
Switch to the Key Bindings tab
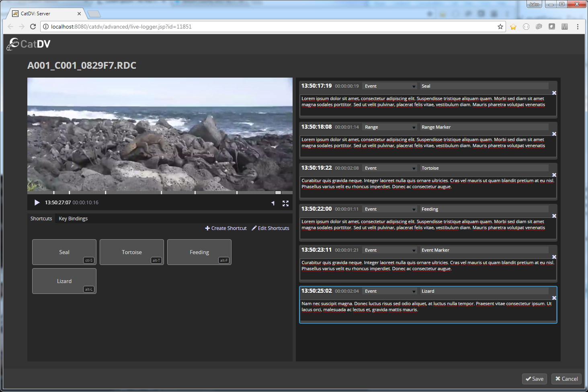tap(73, 219)
